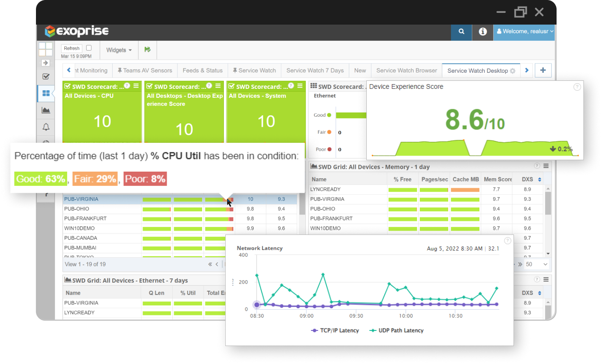The width and height of the screenshot is (602, 364).
Task: Open menu on Desktop Experience Score scorecard
Action: pyautogui.click(x=218, y=86)
